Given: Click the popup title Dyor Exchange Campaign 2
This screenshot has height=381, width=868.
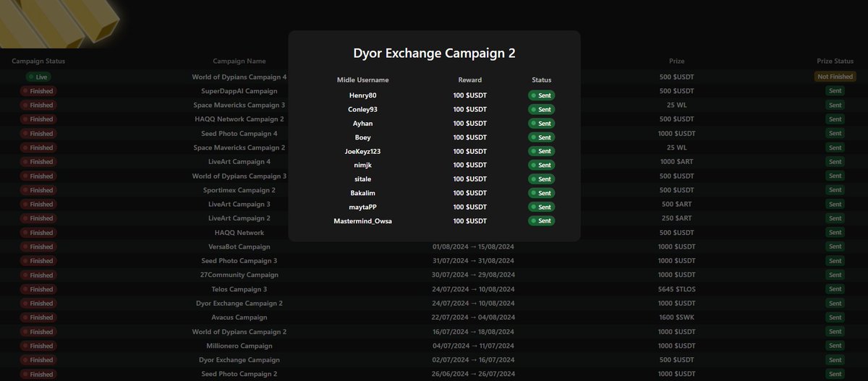Looking at the screenshot, I should [434, 53].
